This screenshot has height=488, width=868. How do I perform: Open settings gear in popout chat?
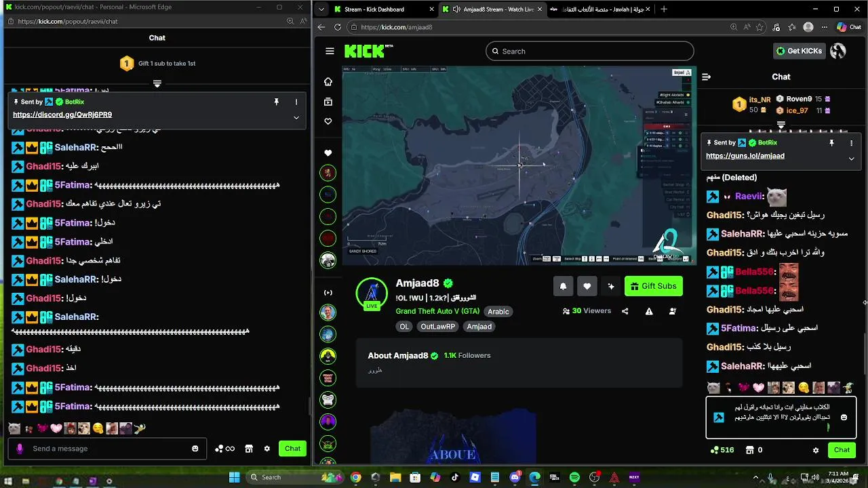[x=267, y=449]
